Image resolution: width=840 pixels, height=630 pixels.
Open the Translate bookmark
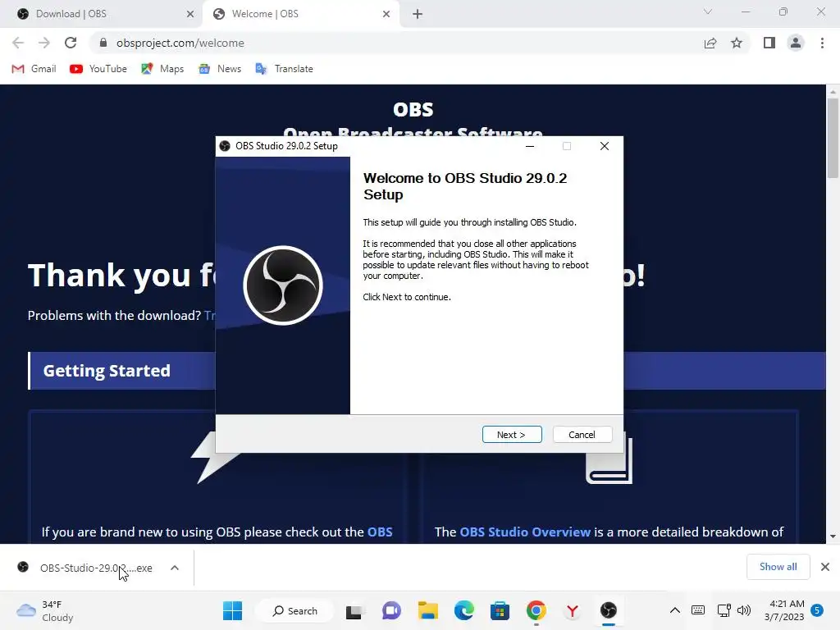[285, 69]
